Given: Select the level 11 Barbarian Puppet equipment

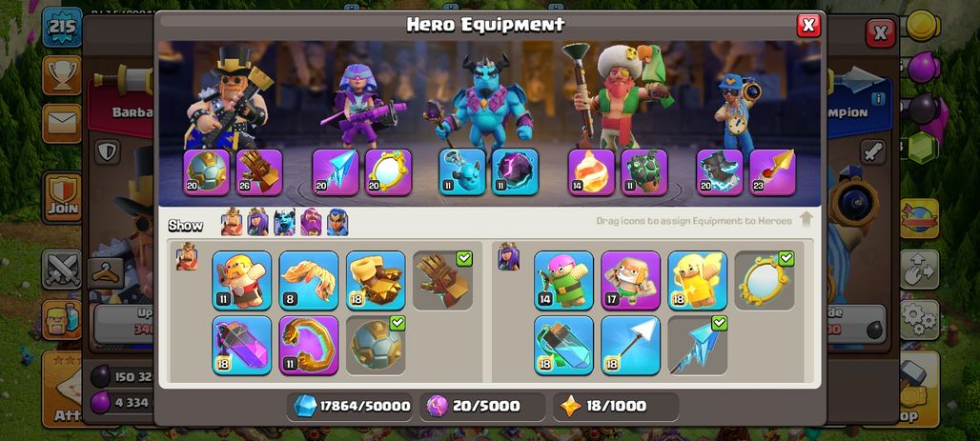Looking at the screenshot, I should click(242, 280).
